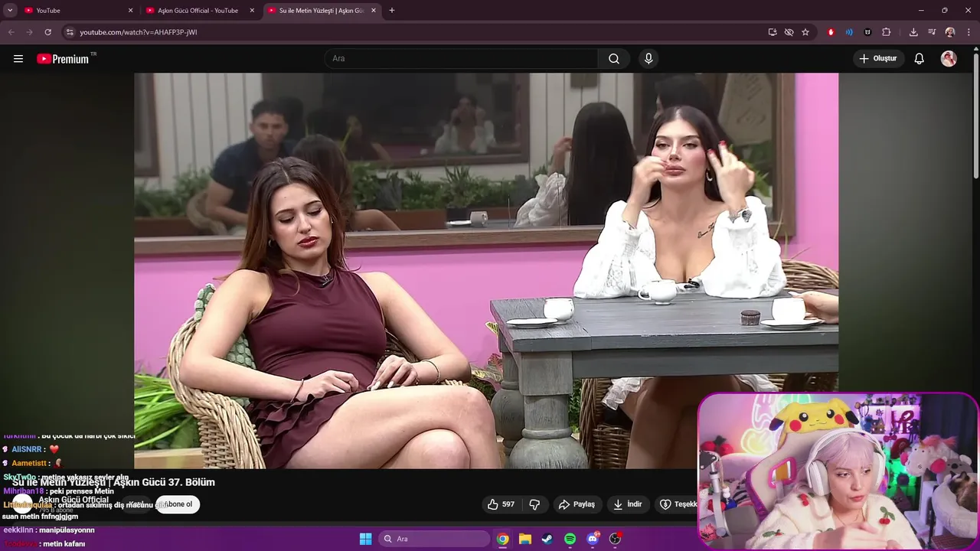
Task: Click the video player to pause
Action: [486, 270]
